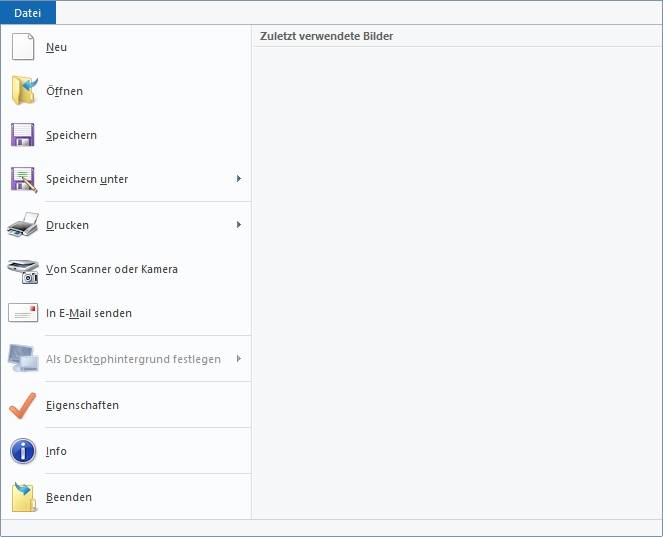
Task: Click the printer Drucken icon
Action: [23, 225]
